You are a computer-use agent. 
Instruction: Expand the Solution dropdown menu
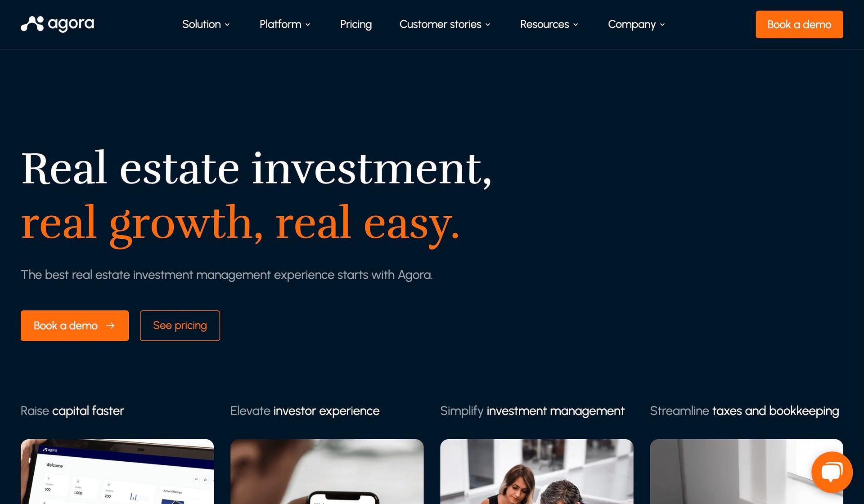click(206, 24)
